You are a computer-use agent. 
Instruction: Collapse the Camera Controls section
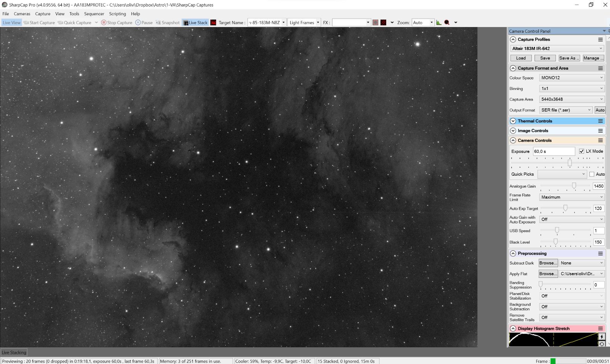(513, 140)
